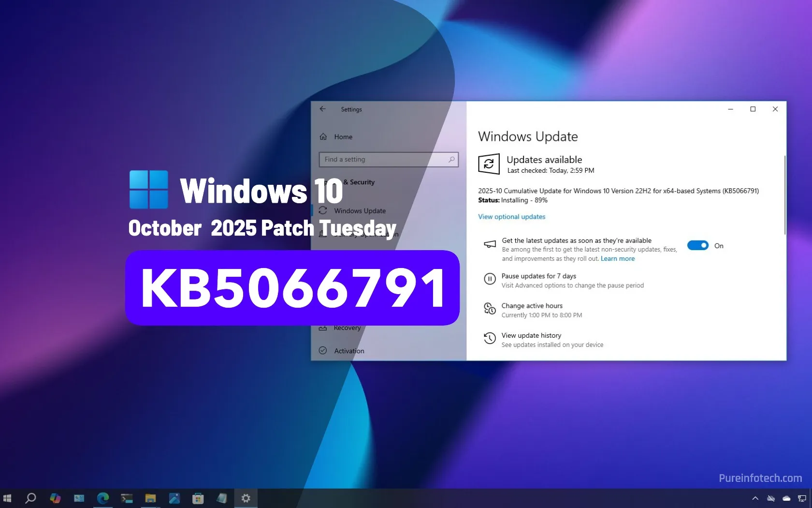
Task: Open View update history
Action: pyautogui.click(x=531, y=336)
